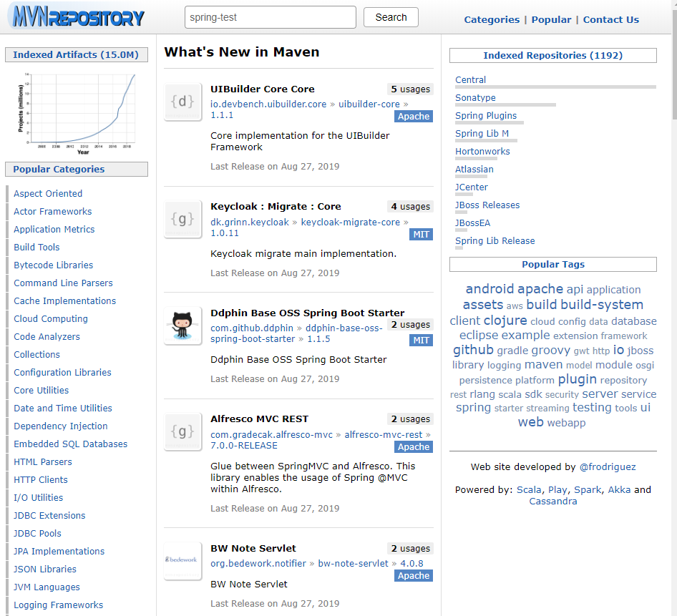Image resolution: width=677 pixels, height=616 pixels.
Task: Open Indexed Artifacts (15.0M) header link
Action: pyautogui.click(x=76, y=55)
